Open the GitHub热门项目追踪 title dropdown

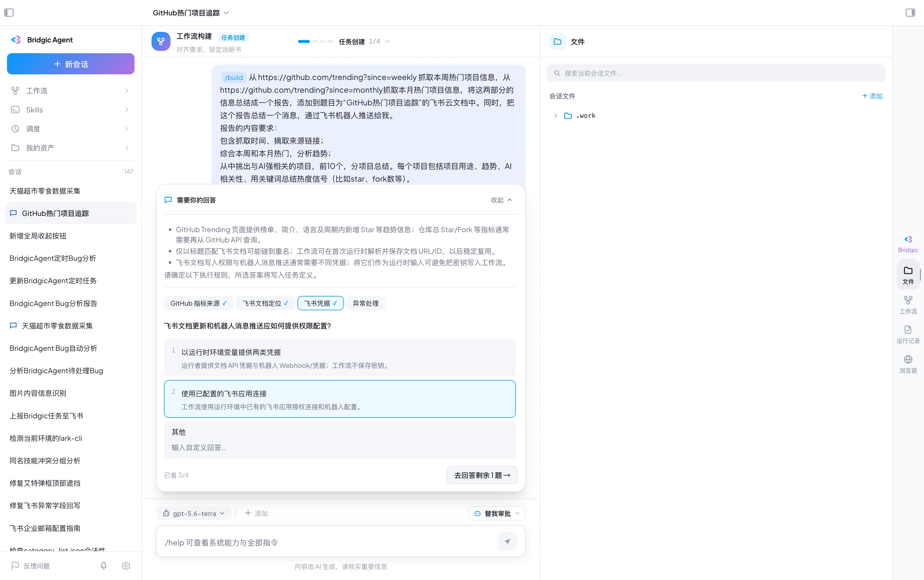(190, 13)
